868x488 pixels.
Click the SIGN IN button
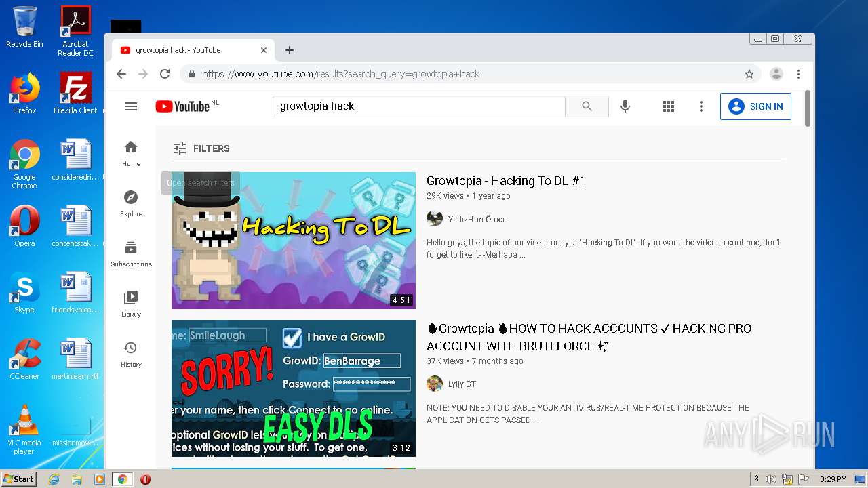(x=755, y=106)
